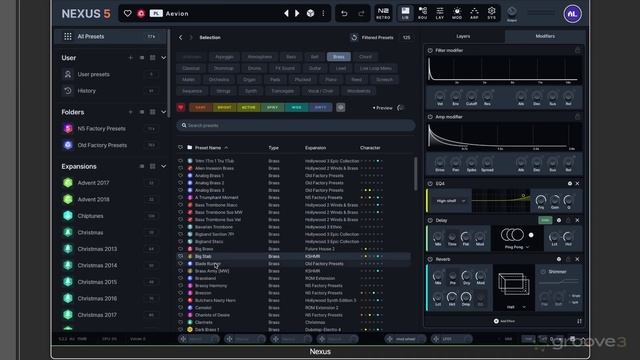
Task: Reset the filtered presets with refresh icon
Action: [354, 38]
